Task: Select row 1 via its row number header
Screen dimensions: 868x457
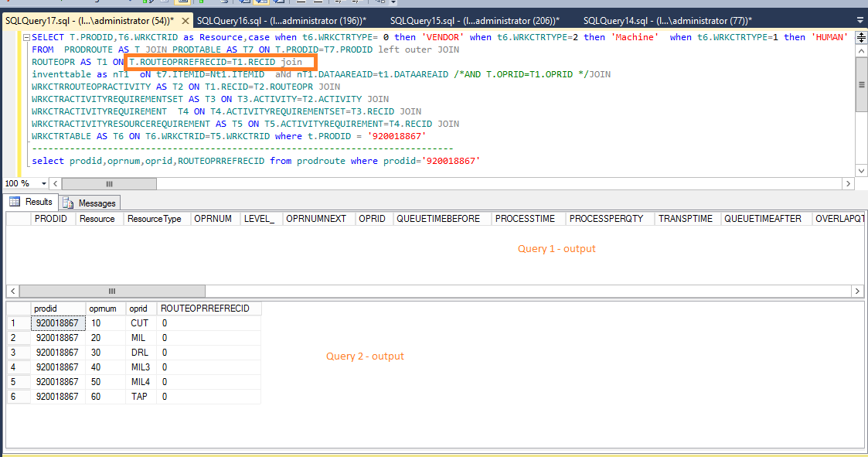Action: [19, 323]
